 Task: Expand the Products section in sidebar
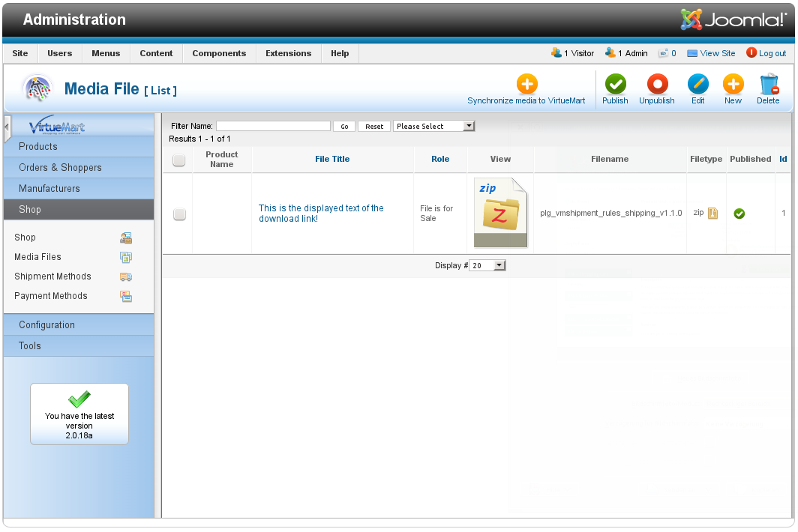click(x=38, y=147)
